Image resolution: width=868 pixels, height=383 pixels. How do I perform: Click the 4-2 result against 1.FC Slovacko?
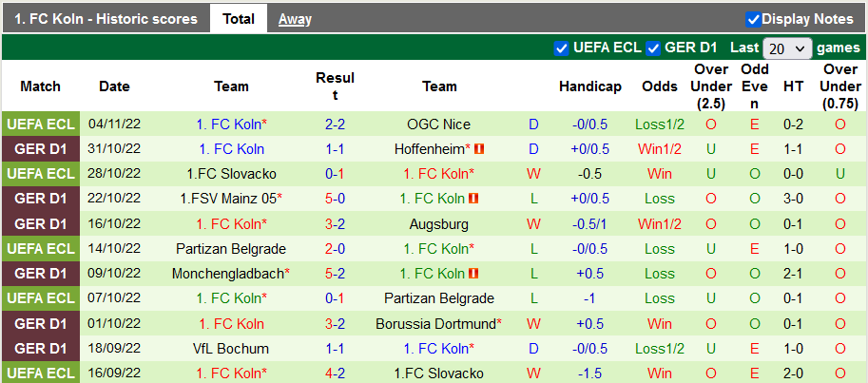tap(335, 373)
